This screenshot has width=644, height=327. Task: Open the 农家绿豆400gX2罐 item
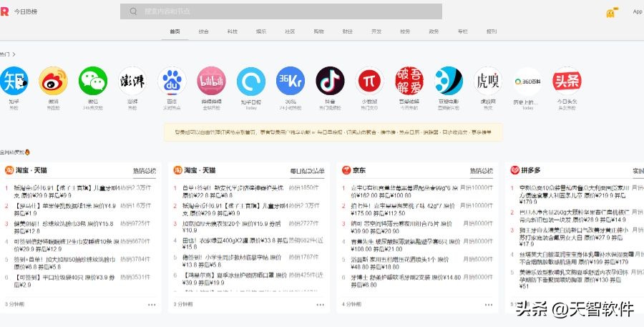click(x=235, y=243)
